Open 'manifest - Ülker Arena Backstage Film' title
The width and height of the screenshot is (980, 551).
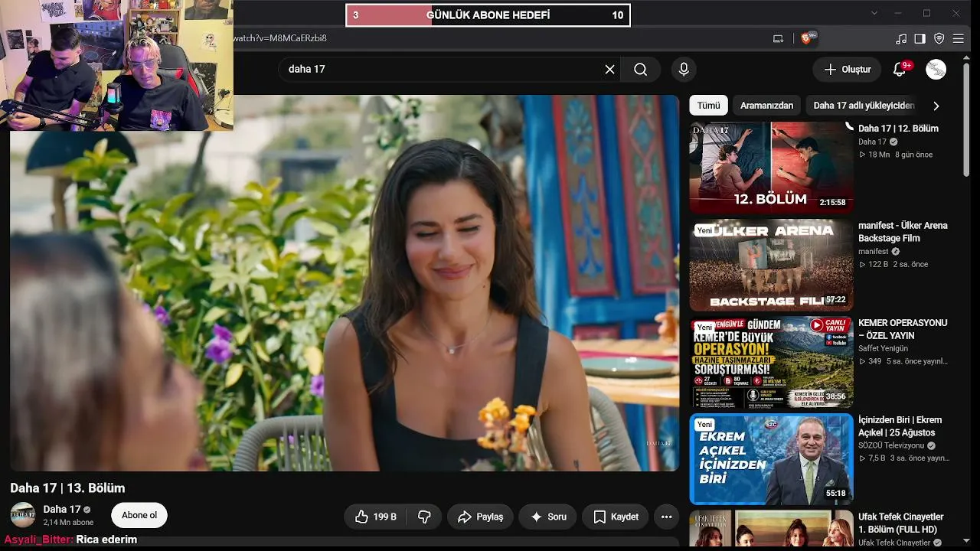903,232
